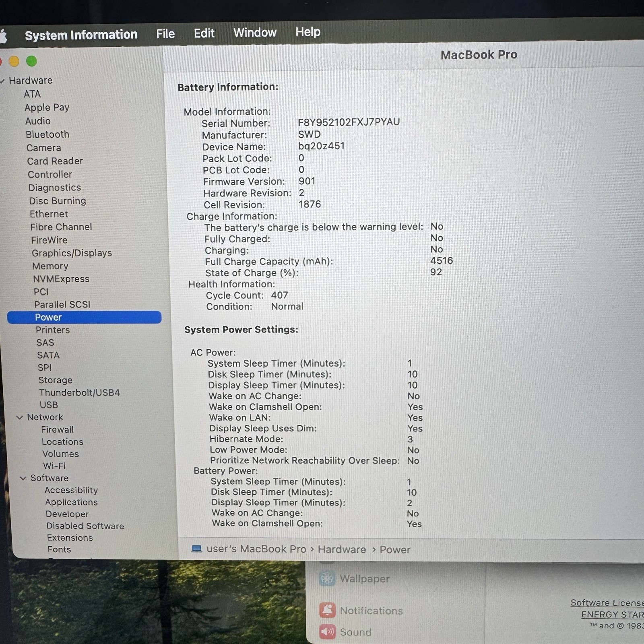
Task: Open the Help menu
Action: [x=308, y=32]
